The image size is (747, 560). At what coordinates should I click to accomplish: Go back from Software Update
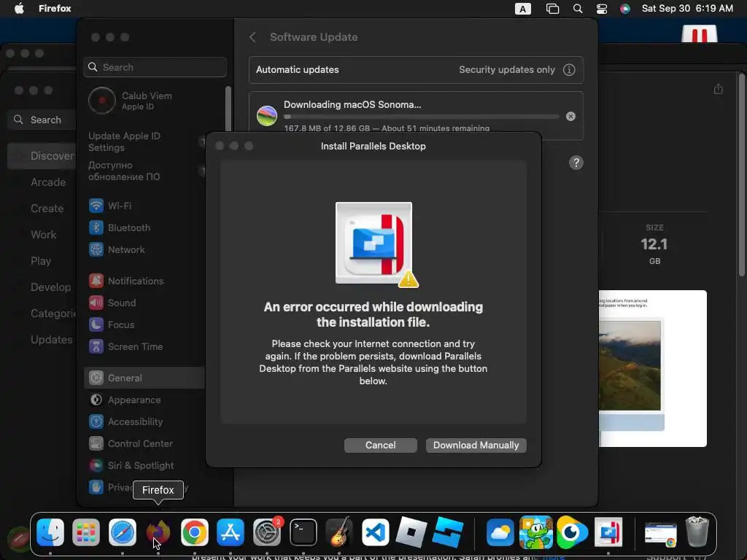(253, 37)
